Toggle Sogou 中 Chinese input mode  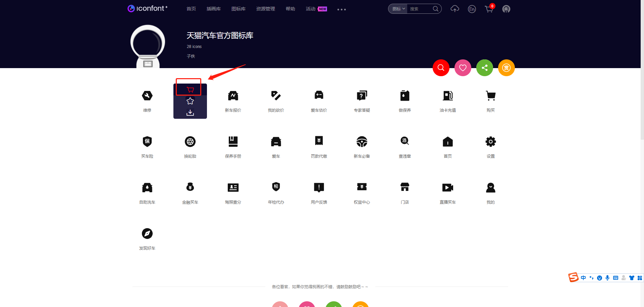[583, 278]
